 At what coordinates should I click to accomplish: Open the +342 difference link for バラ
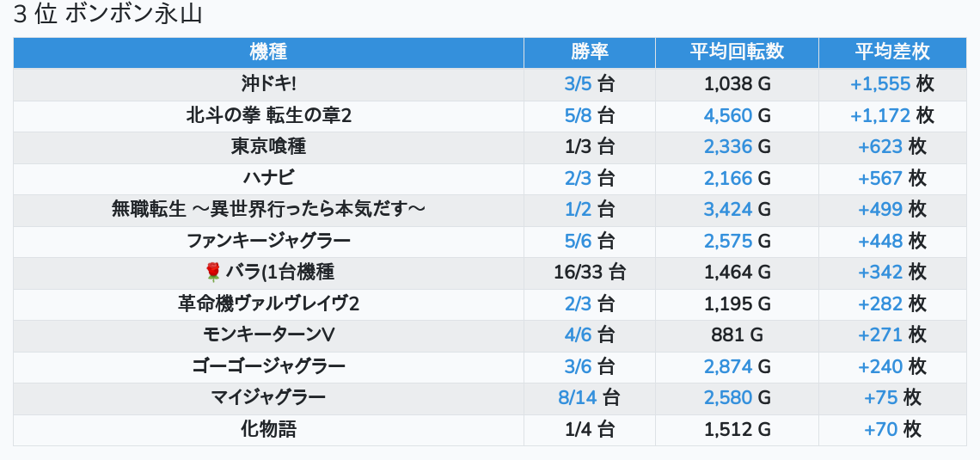point(880,273)
